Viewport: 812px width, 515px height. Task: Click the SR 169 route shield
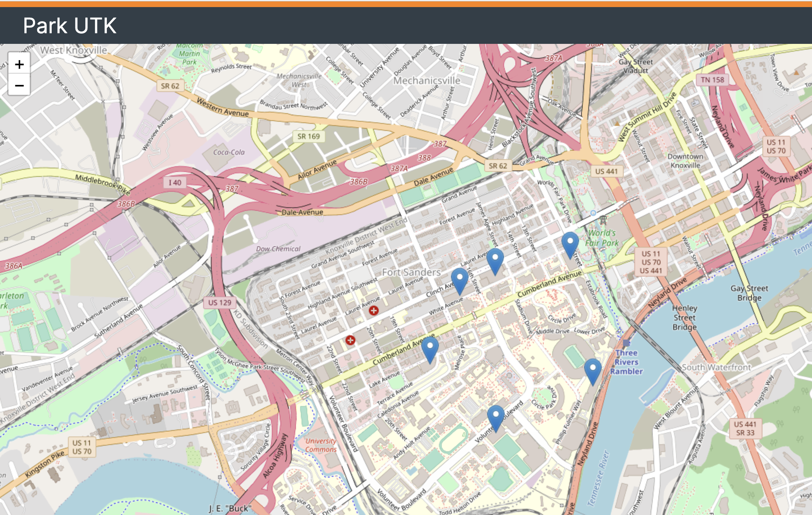point(308,136)
